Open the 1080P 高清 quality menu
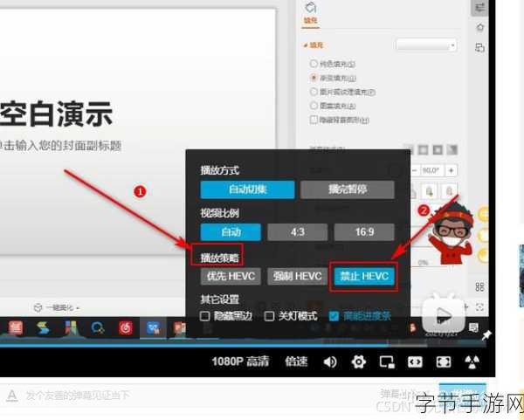524x420 pixels. (x=241, y=361)
